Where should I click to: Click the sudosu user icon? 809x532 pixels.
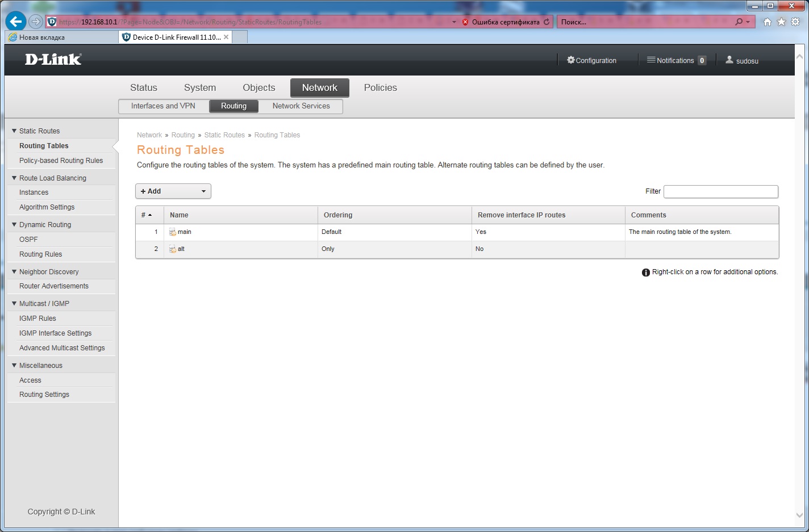(x=729, y=60)
